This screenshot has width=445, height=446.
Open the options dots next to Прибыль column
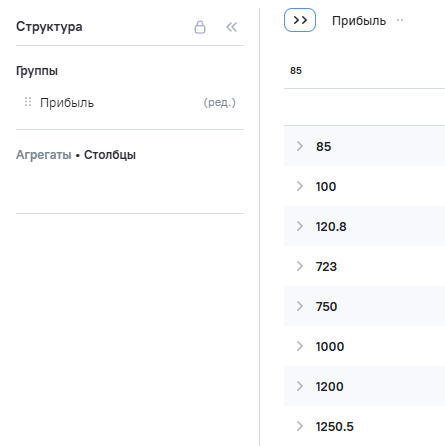(400, 20)
